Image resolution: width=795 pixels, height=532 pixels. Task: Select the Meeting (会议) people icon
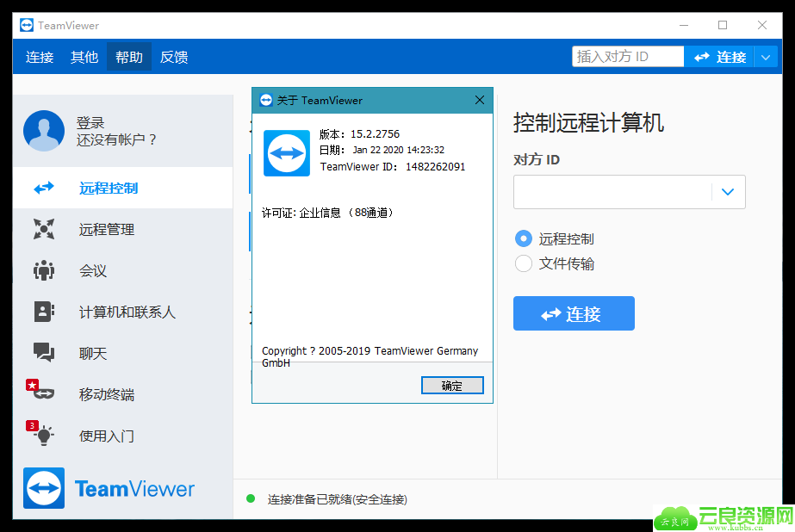click(44, 270)
